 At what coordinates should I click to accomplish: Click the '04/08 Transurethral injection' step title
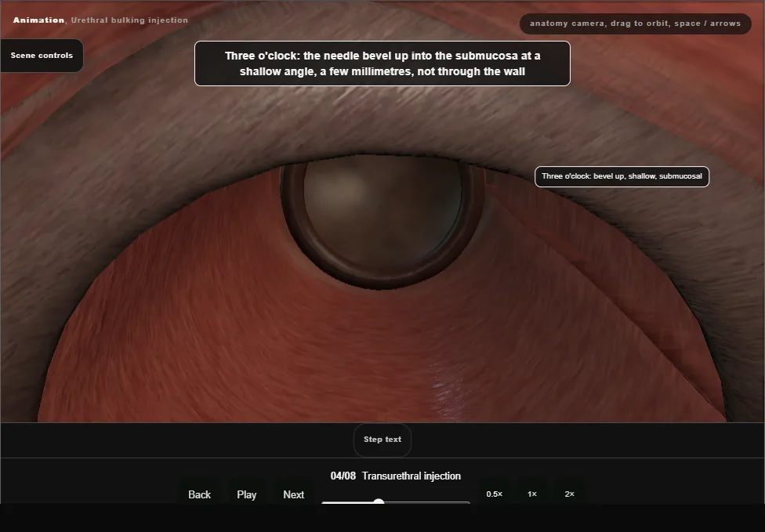[396, 476]
